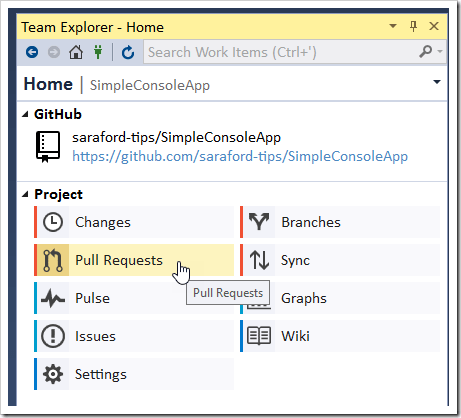The height and width of the screenshot is (418, 461).
Task: Open the Changes page
Action: [134, 222]
